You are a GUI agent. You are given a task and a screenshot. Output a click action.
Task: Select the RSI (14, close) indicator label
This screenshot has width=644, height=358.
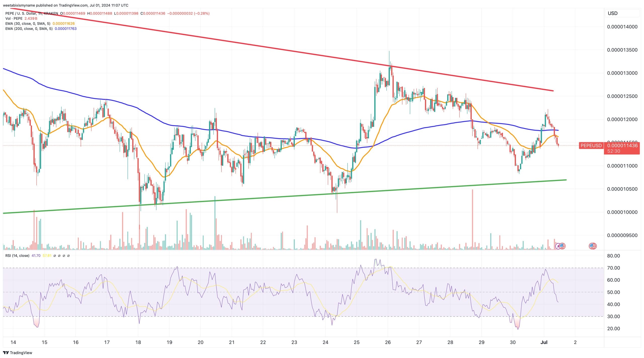pyautogui.click(x=18, y=256)
